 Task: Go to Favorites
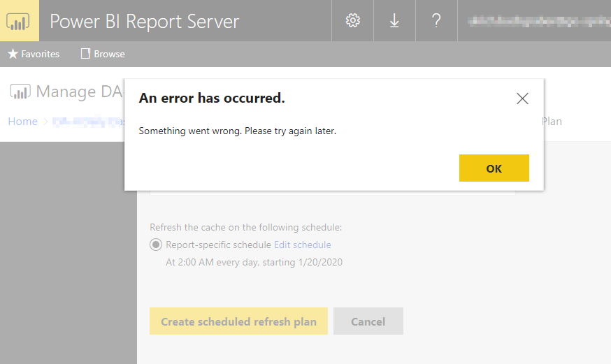[34, 54]
